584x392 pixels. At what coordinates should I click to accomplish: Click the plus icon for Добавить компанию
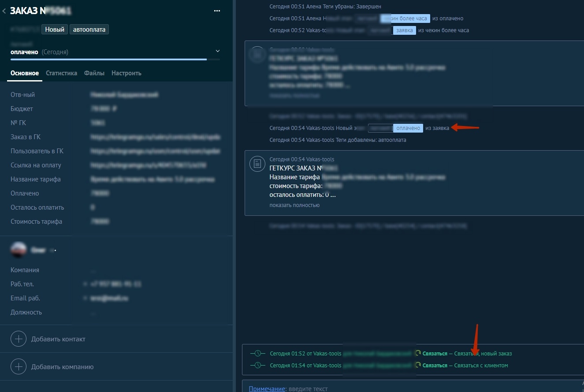pos(19,366)
